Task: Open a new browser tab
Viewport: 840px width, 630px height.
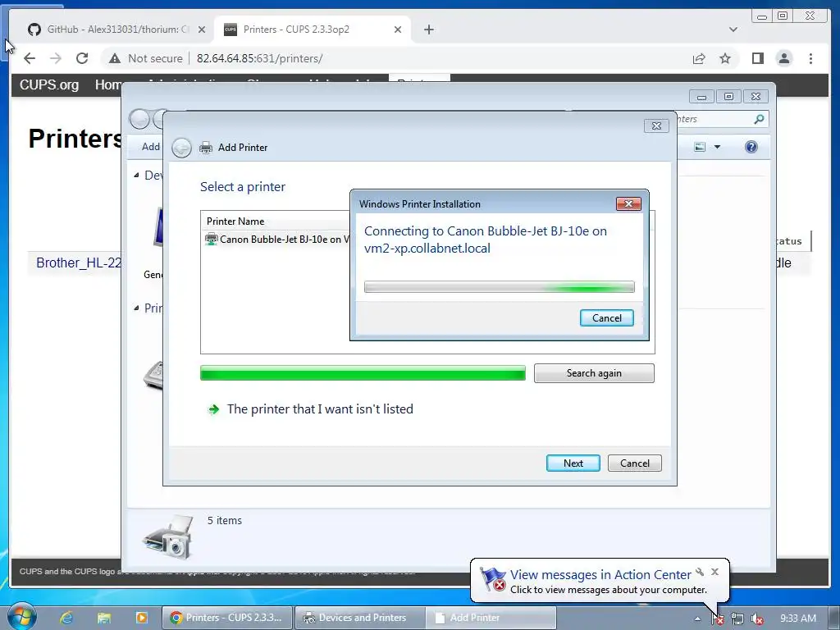Action: (428, 30)
